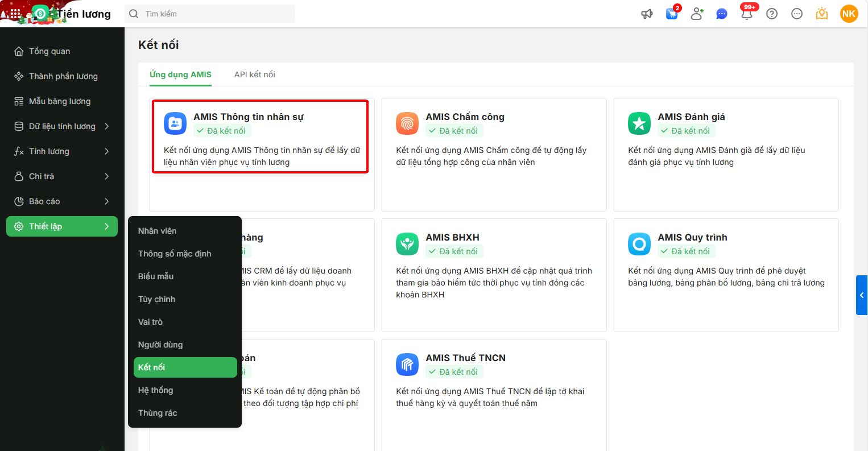
Task: Open the megaphone announcements icon
Action: point(647,14)
